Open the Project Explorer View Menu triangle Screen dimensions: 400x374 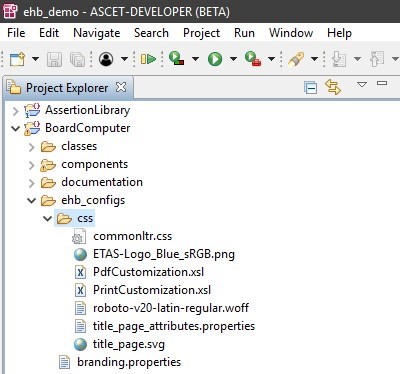coord(362,84)
